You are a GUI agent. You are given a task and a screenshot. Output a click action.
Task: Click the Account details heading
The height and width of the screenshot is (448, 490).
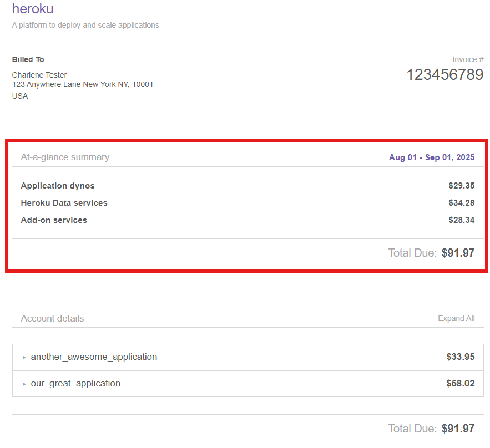52,318
